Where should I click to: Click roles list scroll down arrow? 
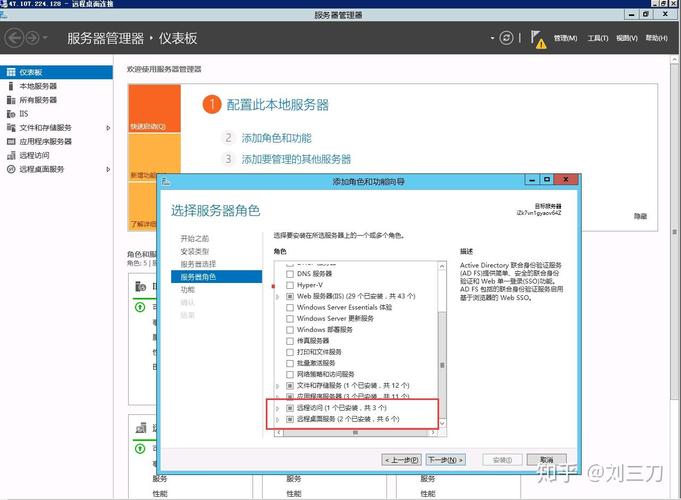click(x=442, y=423)
